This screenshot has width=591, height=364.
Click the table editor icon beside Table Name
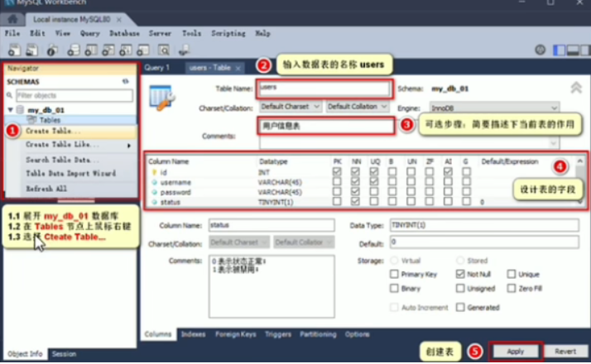pos(162,98)
